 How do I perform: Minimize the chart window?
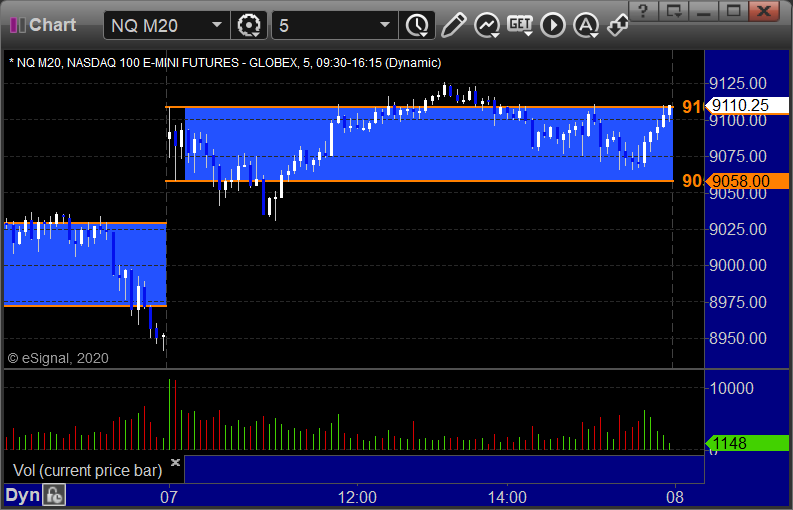[x=703, y=10]
